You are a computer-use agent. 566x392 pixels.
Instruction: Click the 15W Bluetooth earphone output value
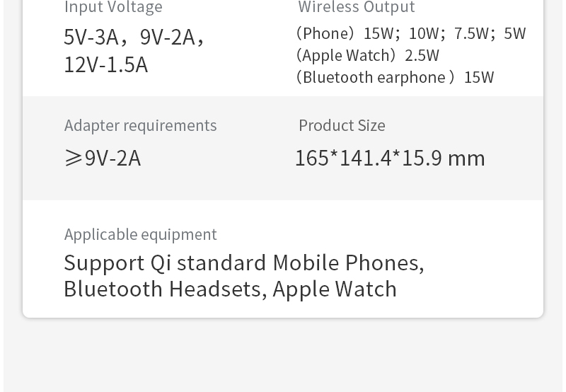[479, 77]
